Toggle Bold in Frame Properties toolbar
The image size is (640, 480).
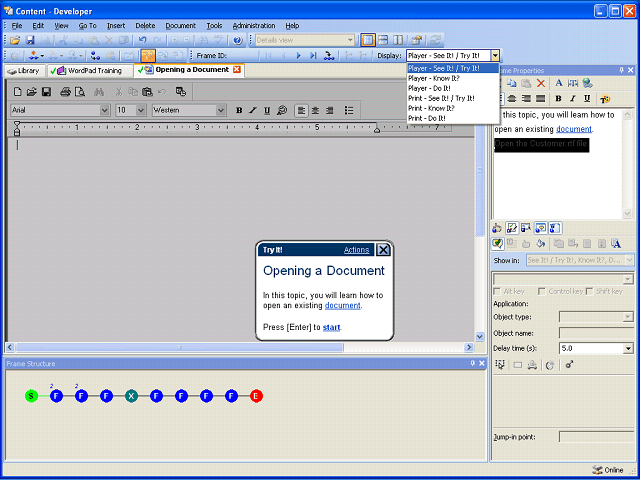point(558,98)
